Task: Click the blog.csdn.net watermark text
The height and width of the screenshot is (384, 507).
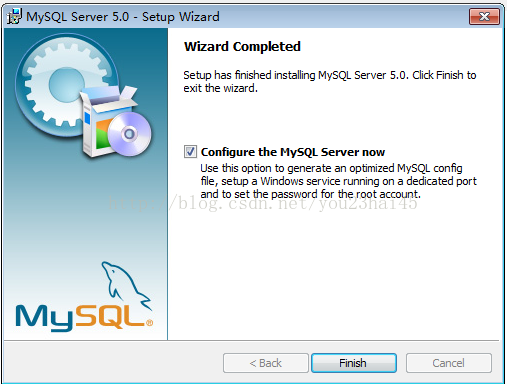Action: [263, 203]
